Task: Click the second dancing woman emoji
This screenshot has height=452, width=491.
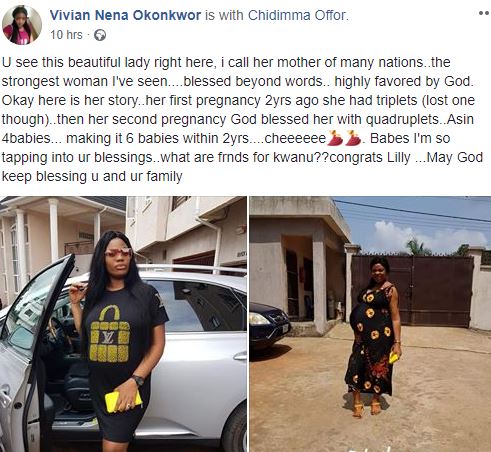Action: [353, 138]
